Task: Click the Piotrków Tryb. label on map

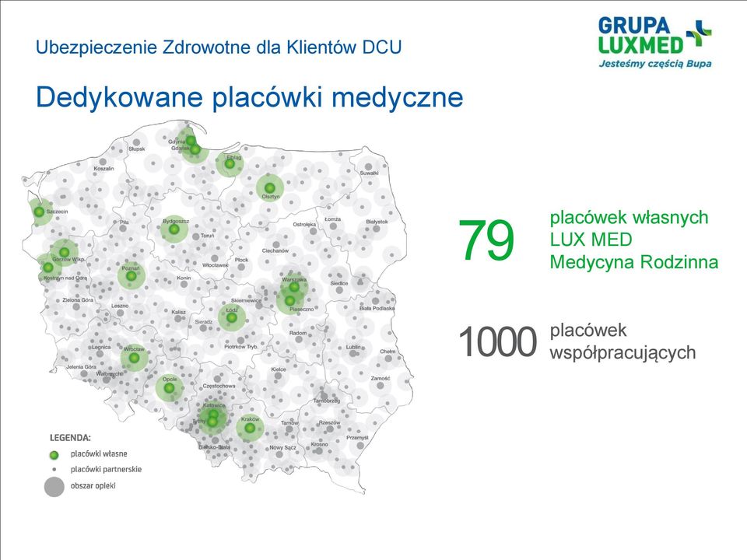Action: pyautogui.click(x=241, y=347)
